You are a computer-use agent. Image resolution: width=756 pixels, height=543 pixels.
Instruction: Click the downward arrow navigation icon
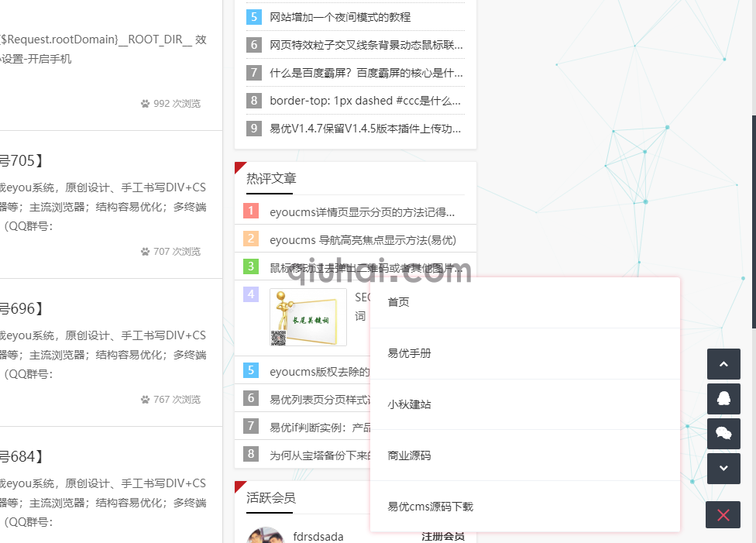tap(723, 468)
